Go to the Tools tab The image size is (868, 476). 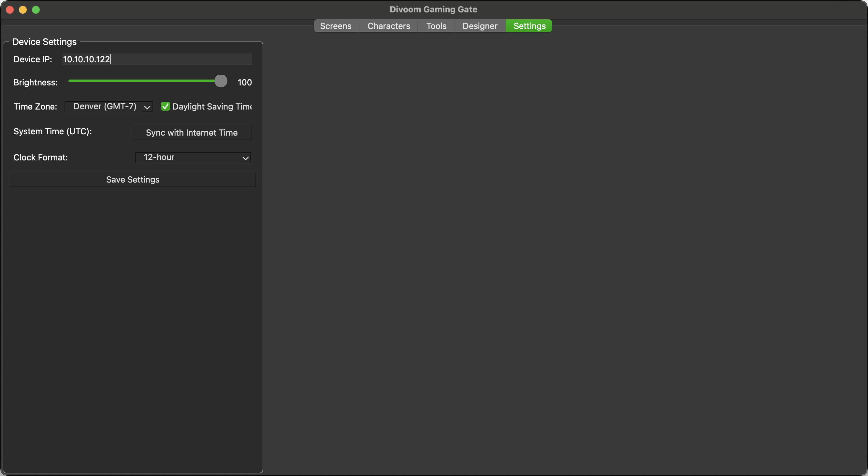pos(436,26)
